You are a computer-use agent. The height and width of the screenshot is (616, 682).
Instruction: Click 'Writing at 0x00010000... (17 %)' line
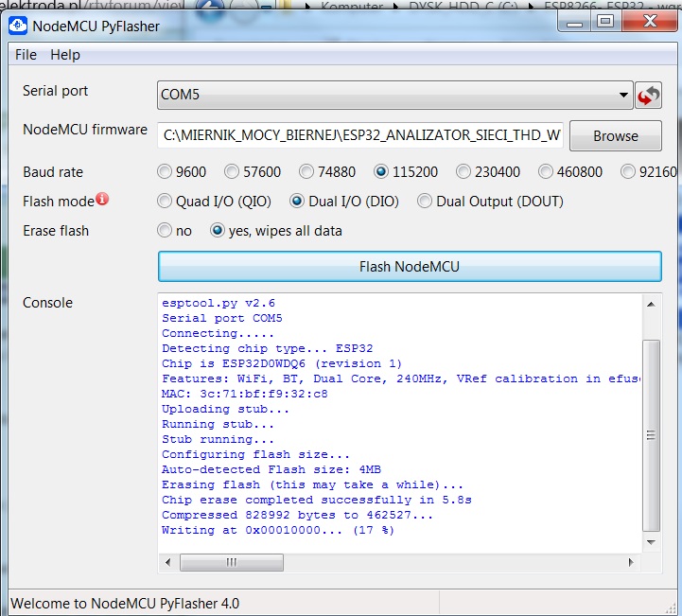click(278, 530)
